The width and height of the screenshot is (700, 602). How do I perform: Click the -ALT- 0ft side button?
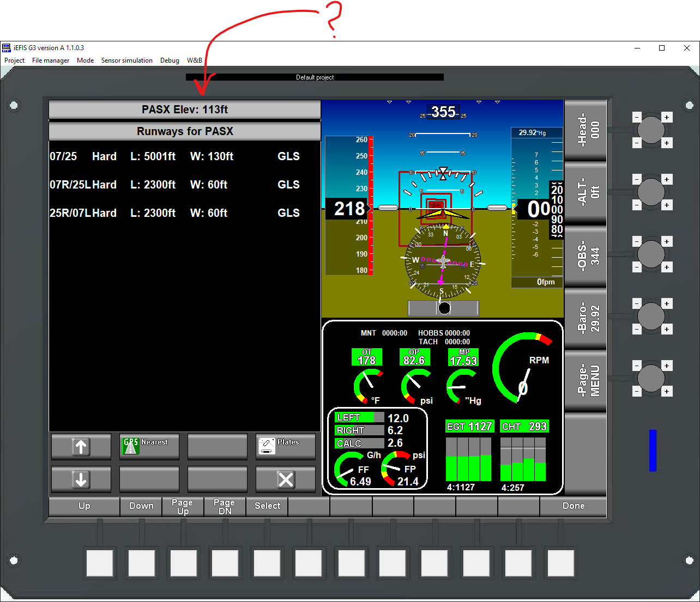[586, 193]
